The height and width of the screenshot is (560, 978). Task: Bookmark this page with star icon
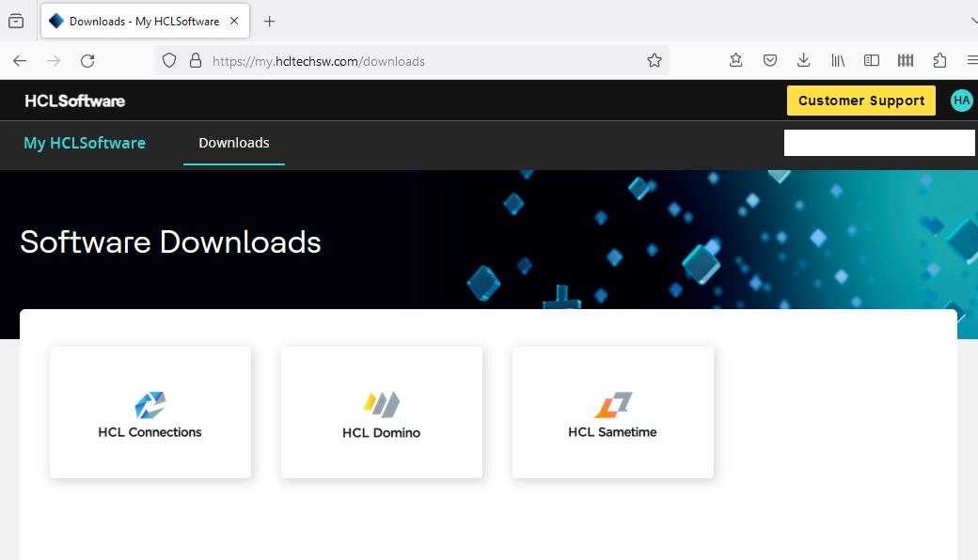[654, 60]
